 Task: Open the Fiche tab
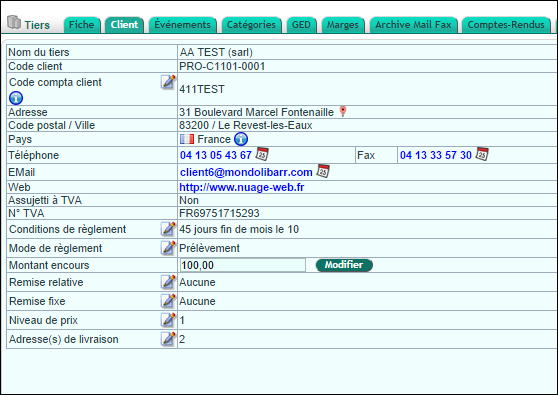(x=81, y=25)
